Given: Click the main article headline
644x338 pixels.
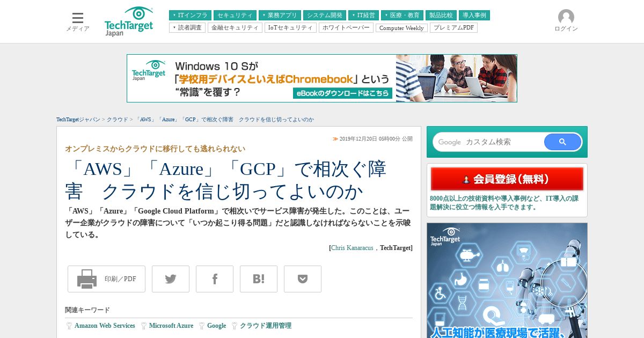Looking at the screenshot, I should pyautogui.click(x=225, y=180).
